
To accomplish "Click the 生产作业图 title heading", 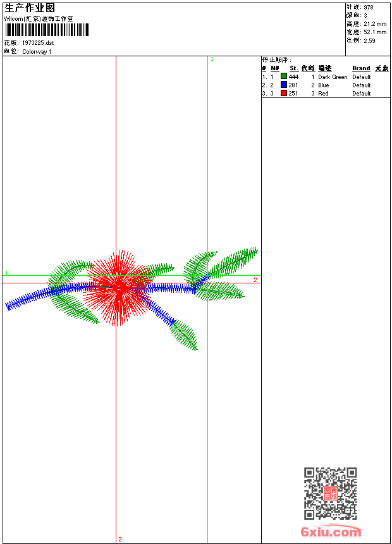I will [30, 8].
